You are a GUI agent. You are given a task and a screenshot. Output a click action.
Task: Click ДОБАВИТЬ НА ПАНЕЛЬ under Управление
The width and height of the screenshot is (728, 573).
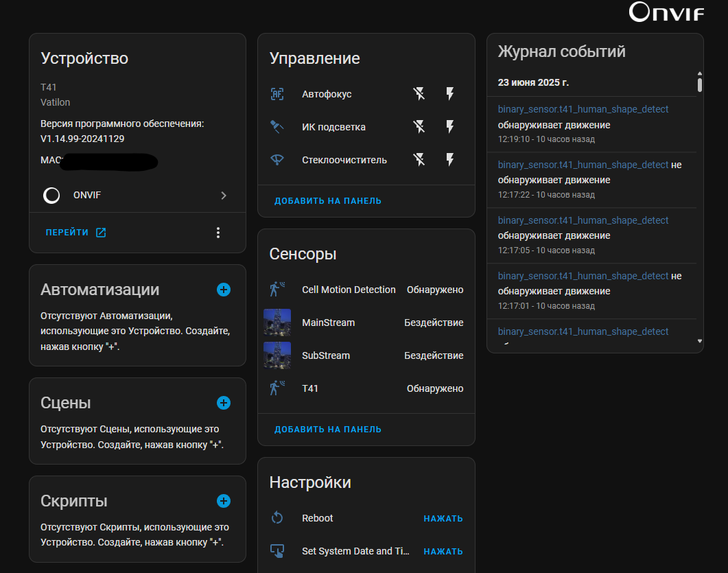[x=328, y=201]
